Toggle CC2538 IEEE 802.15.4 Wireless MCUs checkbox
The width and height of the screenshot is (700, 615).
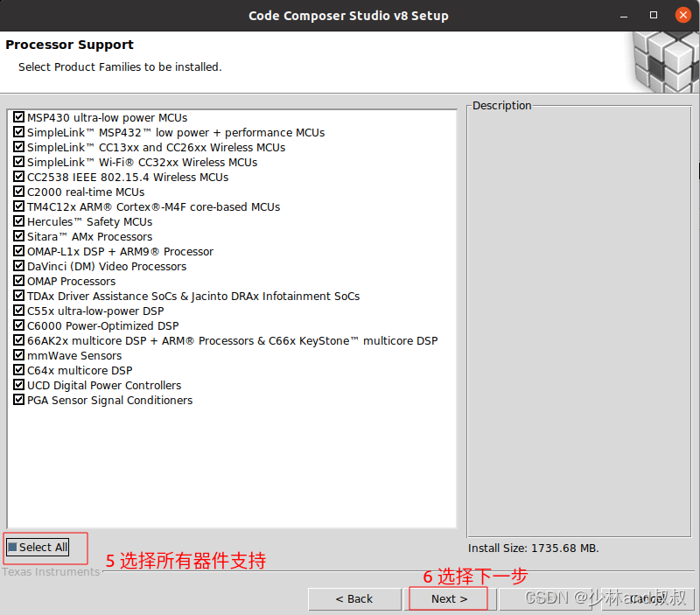tap(18, 177)
